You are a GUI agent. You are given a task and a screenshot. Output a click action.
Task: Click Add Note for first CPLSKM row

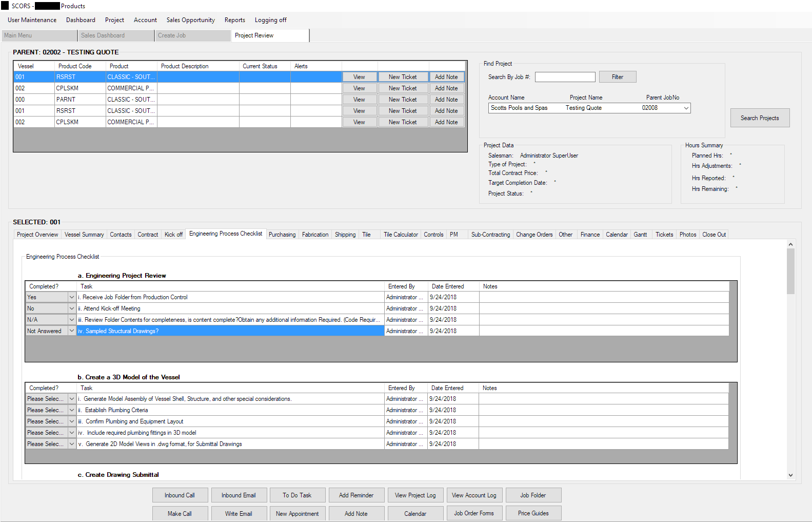tap(446, 88)
